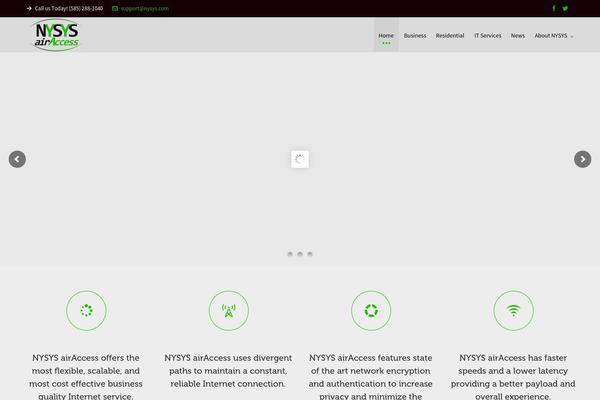Click text about flexible, scalable business Internet
The height and width of the screenshot is (400, 600).
click(86, 377)
